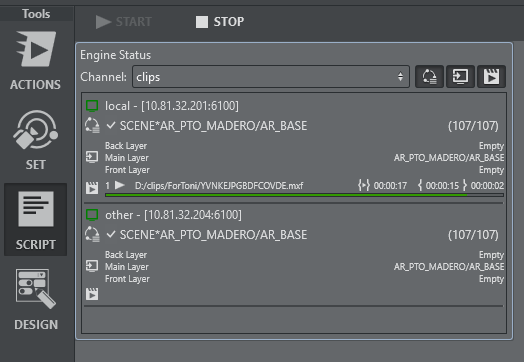The width and height of the screenshot is (524, 362).
Task: Click the clip icon under other engine
Action: 92,294
